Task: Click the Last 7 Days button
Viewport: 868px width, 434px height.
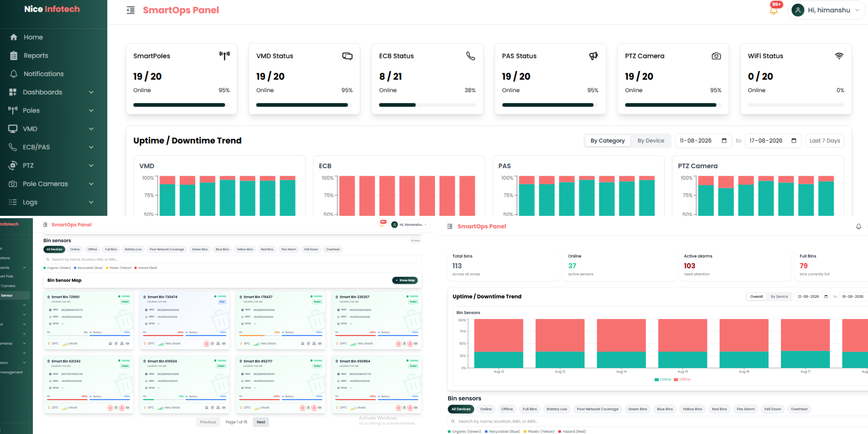Action: click(825, 141)
